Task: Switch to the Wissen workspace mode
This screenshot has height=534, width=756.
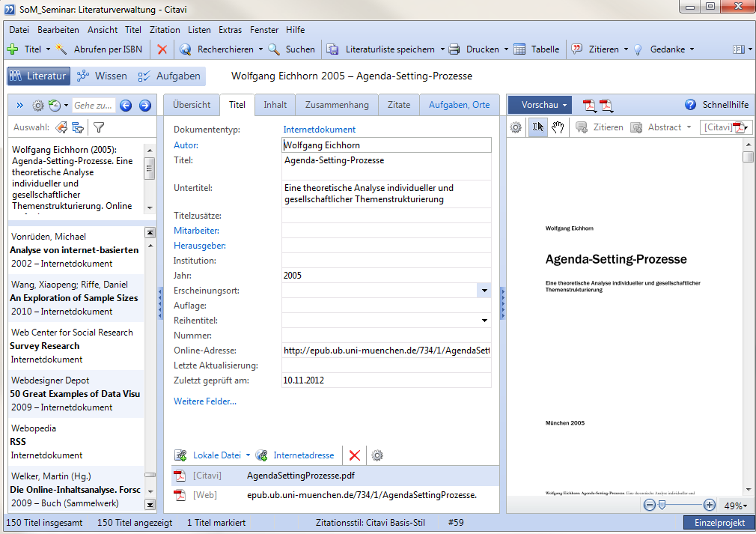Action: [102, 76]
